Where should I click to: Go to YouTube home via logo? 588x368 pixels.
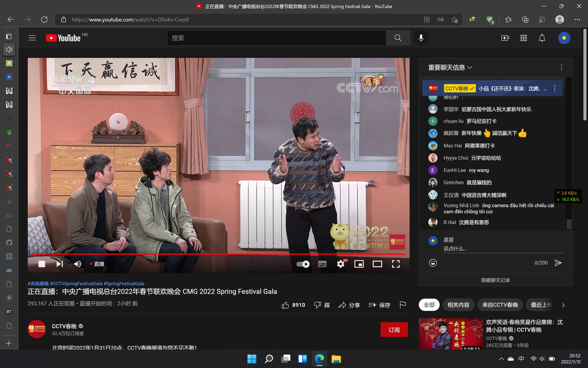(63, 38)
